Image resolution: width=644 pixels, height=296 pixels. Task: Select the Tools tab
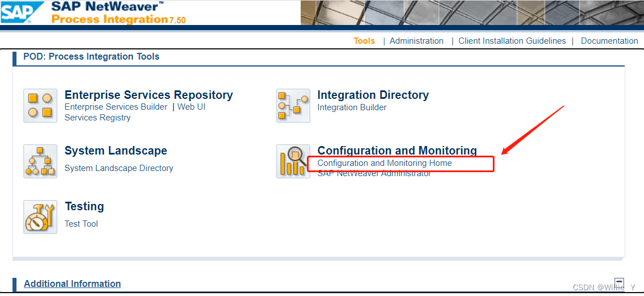pos(364,41)
